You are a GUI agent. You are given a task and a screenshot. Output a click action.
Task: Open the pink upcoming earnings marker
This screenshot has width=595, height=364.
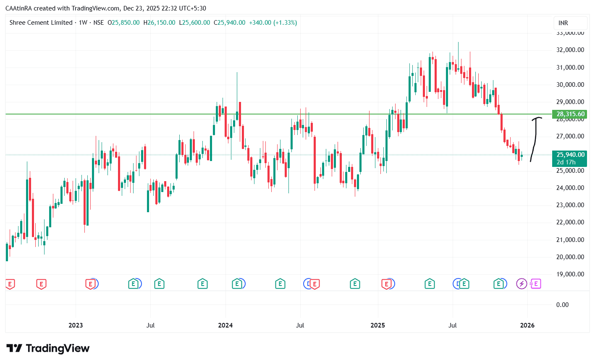536,284
